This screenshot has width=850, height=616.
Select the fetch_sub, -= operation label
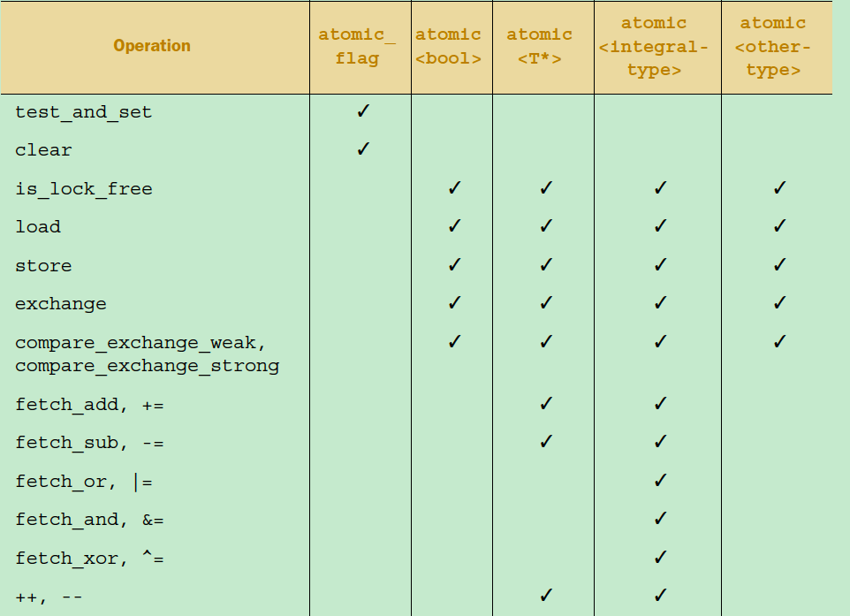[x=89, y=443]
